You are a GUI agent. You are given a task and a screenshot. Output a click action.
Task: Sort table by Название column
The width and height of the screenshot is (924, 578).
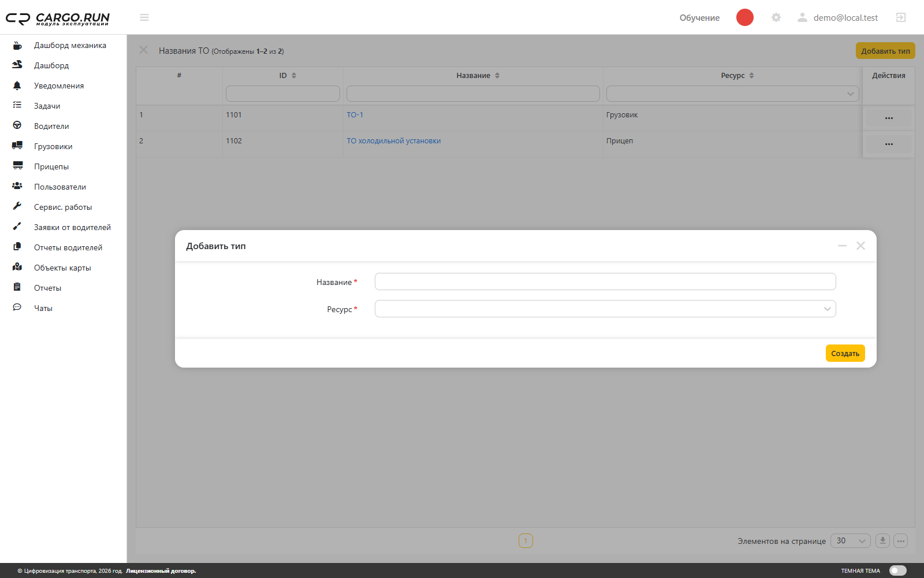tap(497, 75)
